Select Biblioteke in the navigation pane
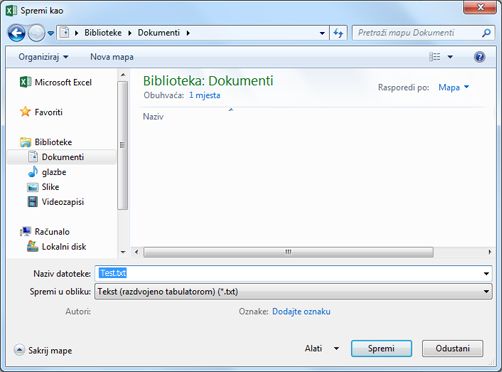 tap(46, 142)
